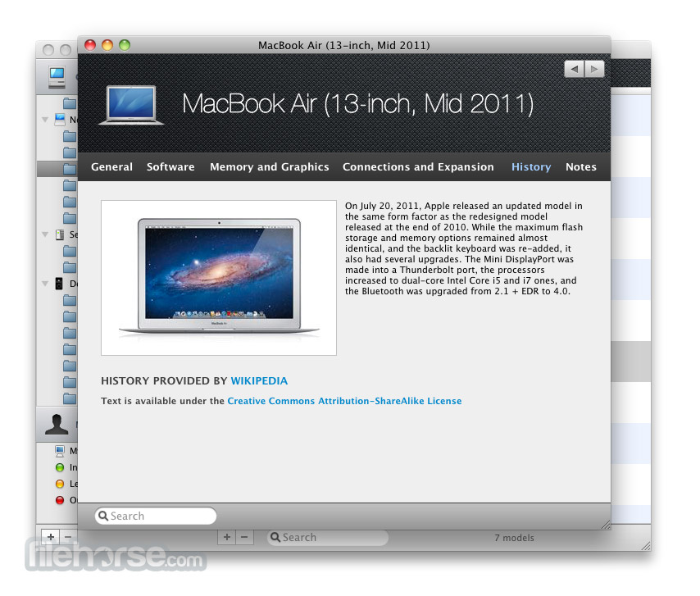Click the user silhouette icon in sidebar
The height and width of the screenshot is (596, 700).
[x=57, y=424]
